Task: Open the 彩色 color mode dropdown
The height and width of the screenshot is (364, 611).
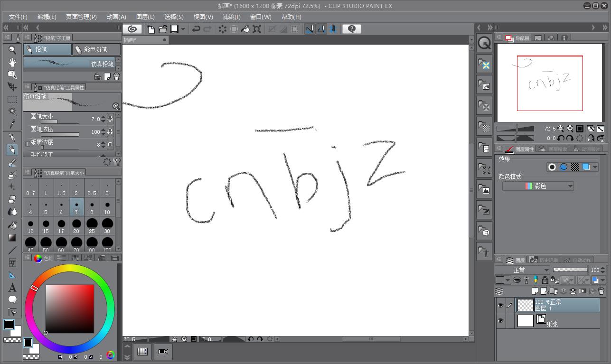Action: click(x=537, y=186)
